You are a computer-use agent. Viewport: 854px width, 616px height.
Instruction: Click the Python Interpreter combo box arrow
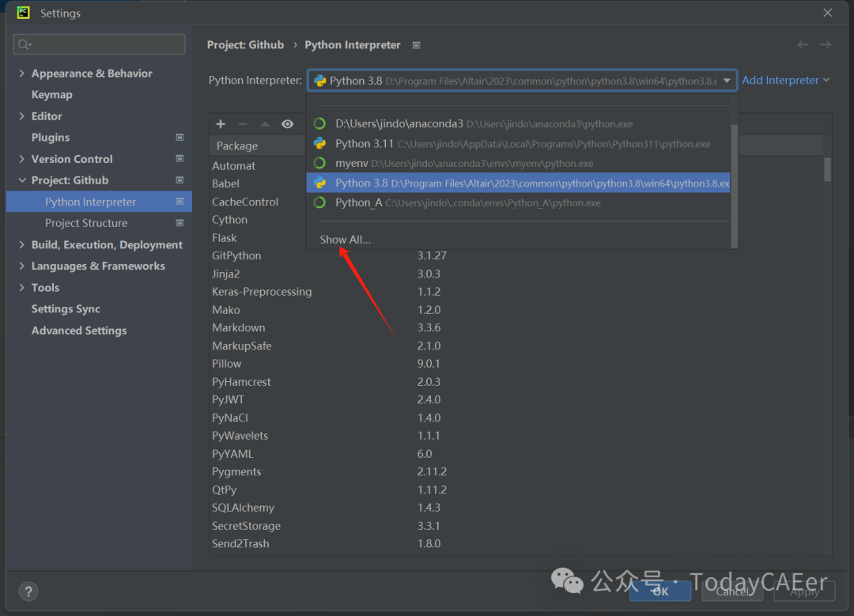727,81
